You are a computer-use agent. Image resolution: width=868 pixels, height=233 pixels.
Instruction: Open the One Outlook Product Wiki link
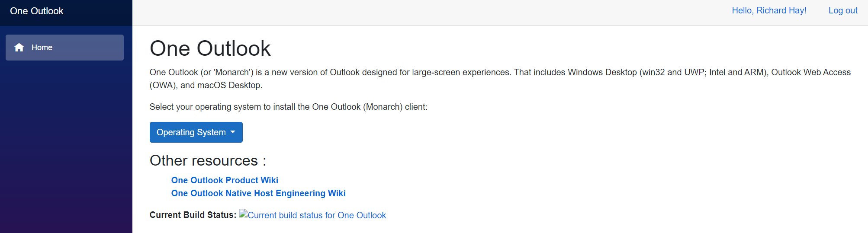[x=225, y=180]
